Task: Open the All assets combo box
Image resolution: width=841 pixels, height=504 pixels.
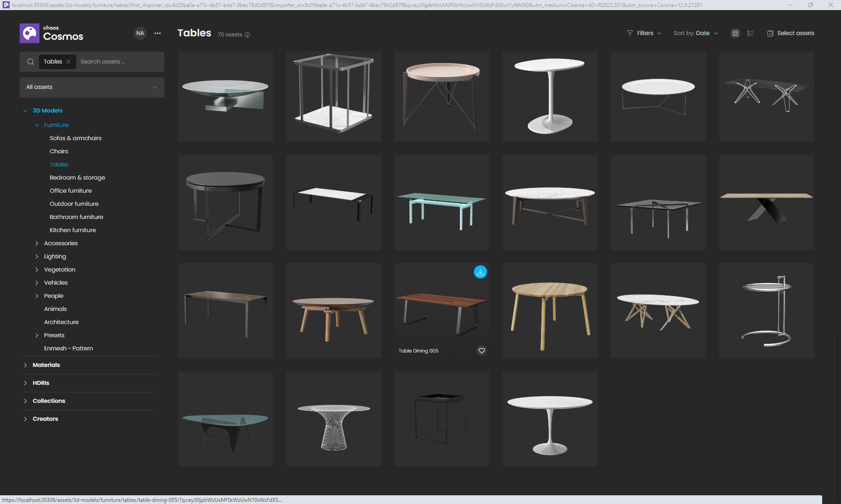Action: [x=92, y=87]
